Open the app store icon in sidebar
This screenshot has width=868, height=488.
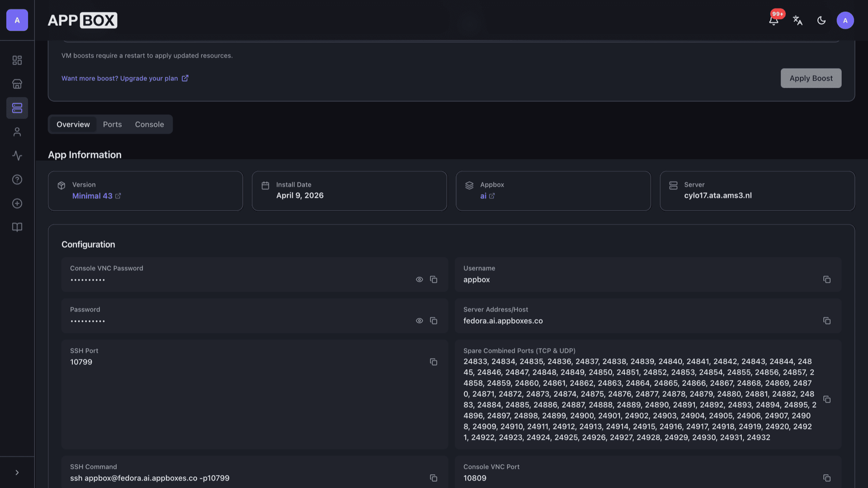[x=17, y=84]
